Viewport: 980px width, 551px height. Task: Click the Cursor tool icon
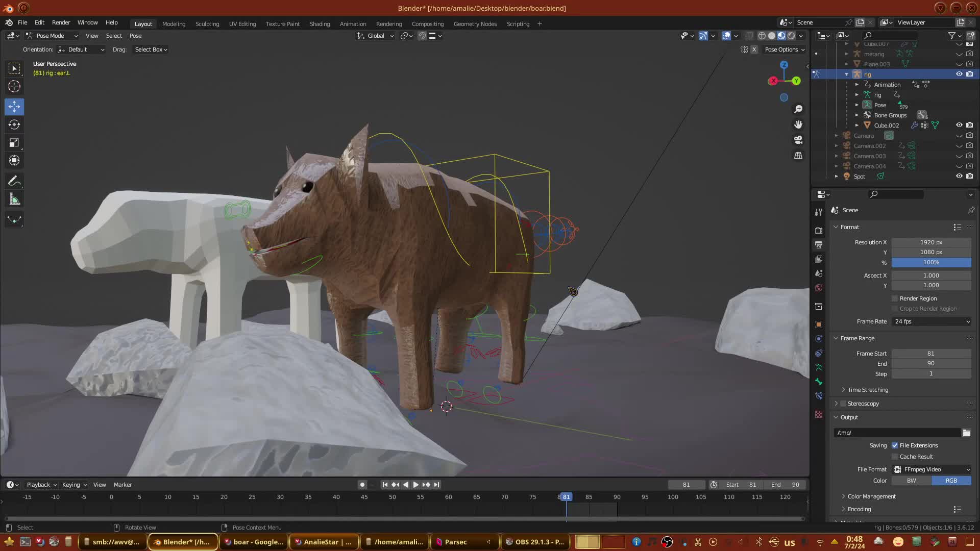click(14, 86)
